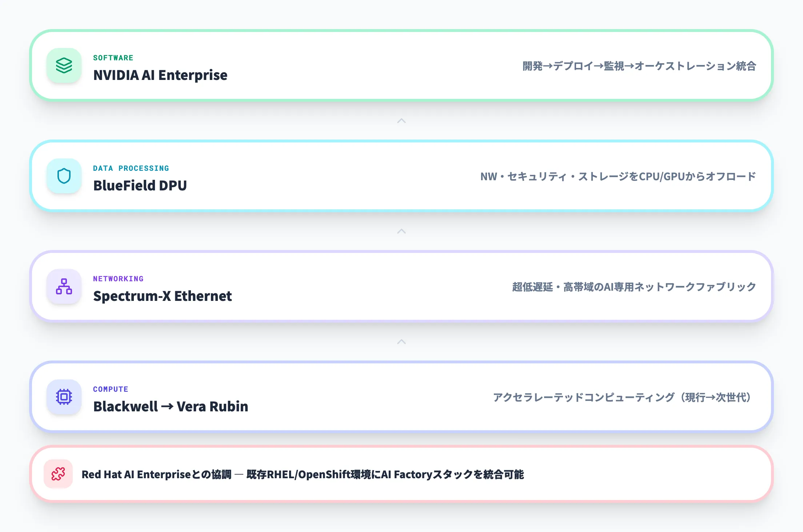The image size is (803, 532).
Task: Click the network topology icon for Spectrum-X
Action: tap(64, 287)
